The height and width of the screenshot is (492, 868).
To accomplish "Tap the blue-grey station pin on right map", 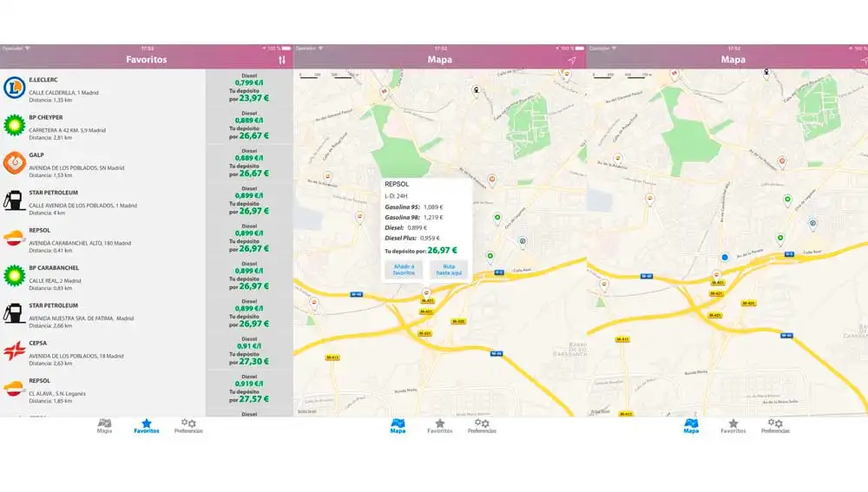I will [812, 224].
